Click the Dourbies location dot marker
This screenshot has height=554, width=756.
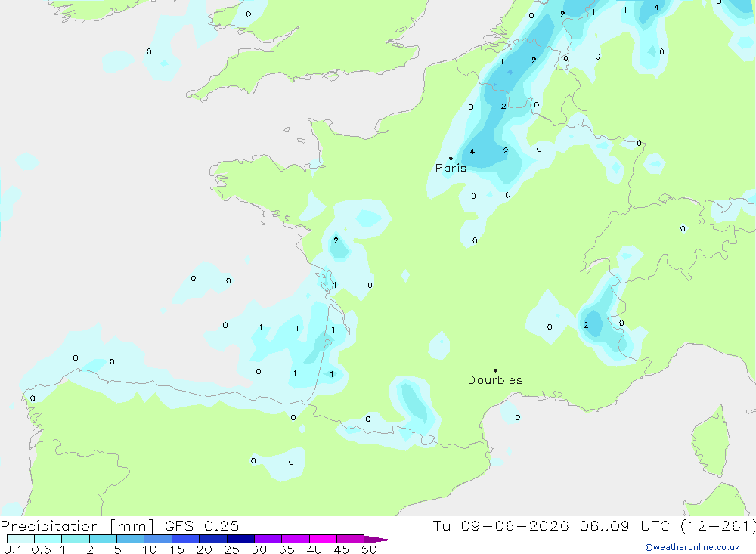tap(495, 370)
